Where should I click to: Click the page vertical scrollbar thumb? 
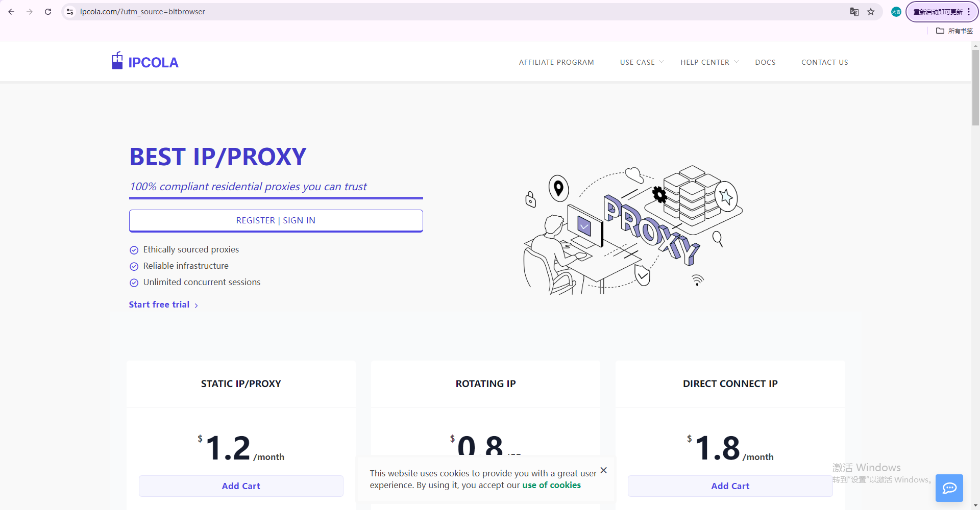click(975, 87)
